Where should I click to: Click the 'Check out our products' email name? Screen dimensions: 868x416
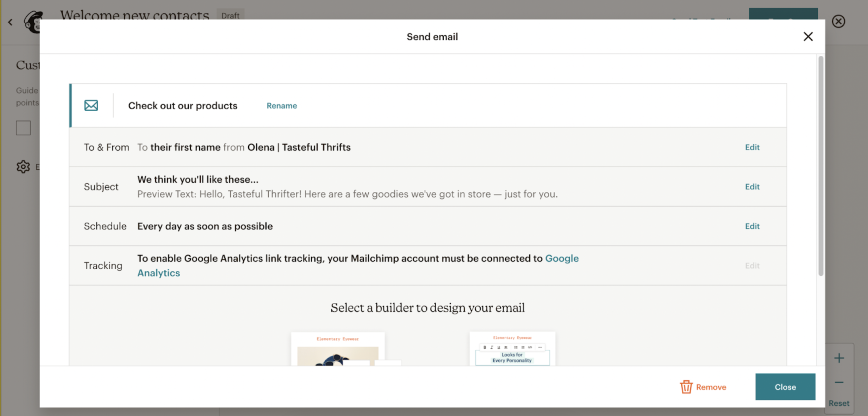click(183, 105)
